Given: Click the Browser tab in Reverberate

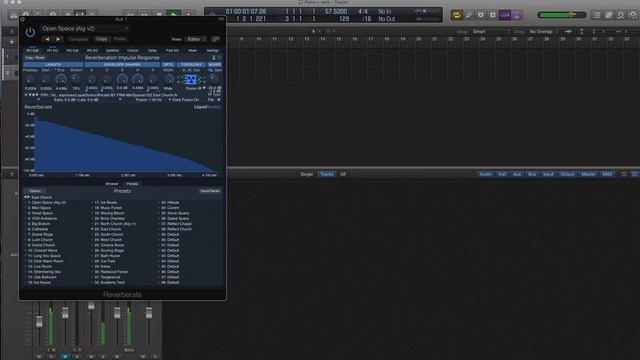Looking at the screenshot, I should click(112, 184).
